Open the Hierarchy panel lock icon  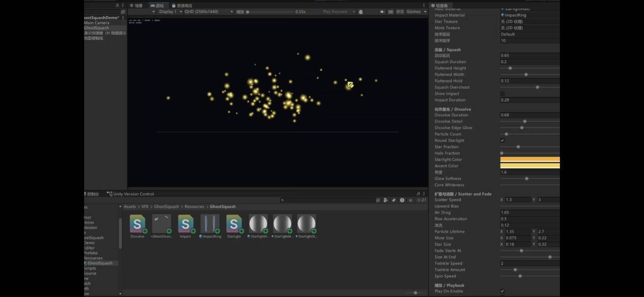pos(118,6)
